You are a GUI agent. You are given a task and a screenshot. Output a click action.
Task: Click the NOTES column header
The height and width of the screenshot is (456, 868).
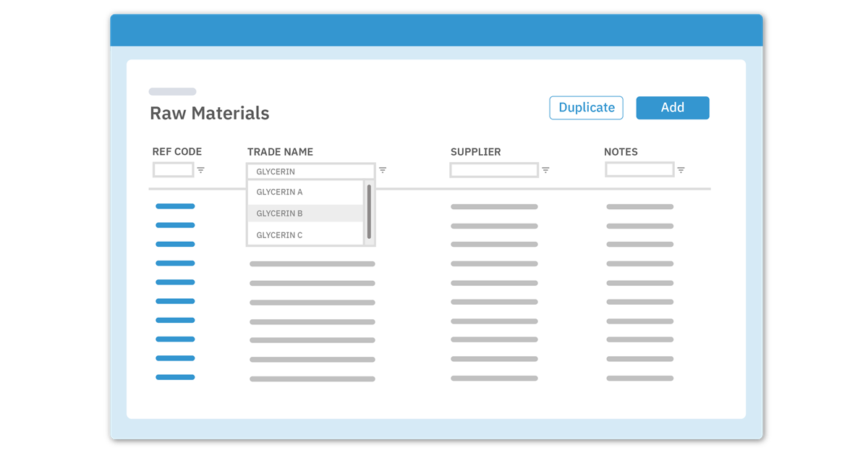(621, 152)
